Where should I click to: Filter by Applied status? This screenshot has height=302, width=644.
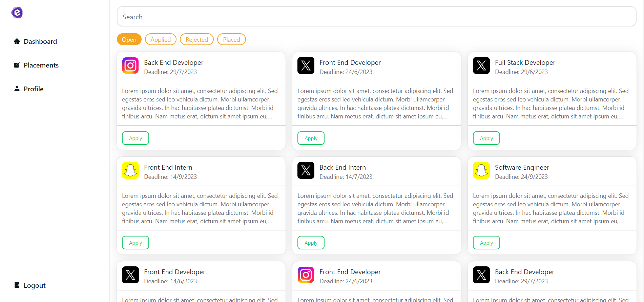pos(161,39)
